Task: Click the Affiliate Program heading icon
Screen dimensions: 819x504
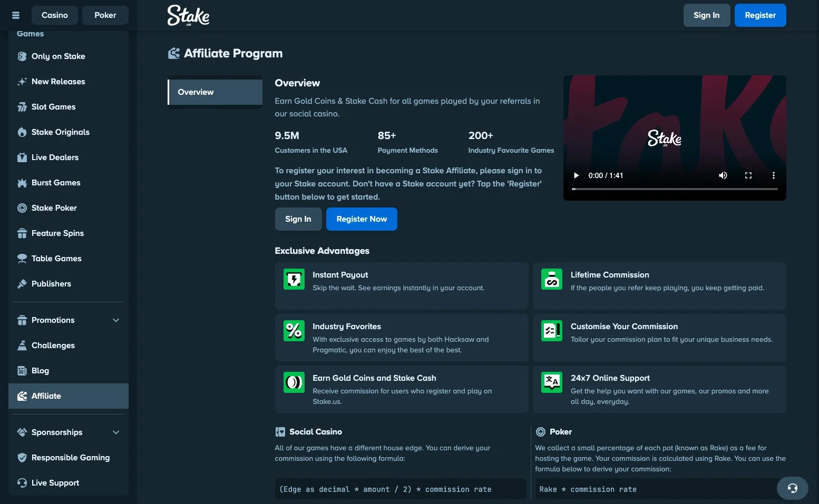Action: tap(174, 53)
